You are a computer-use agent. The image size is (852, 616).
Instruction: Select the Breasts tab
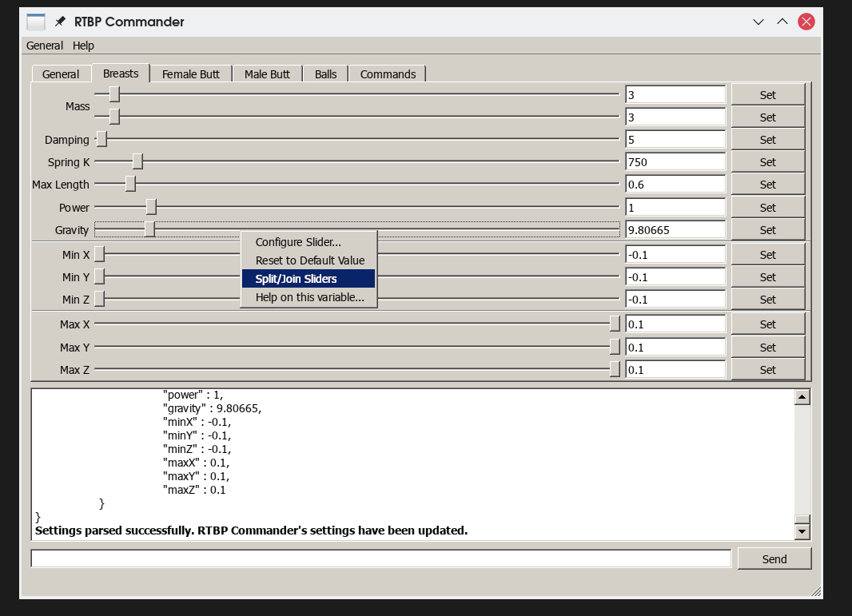(x=121, y=74)
